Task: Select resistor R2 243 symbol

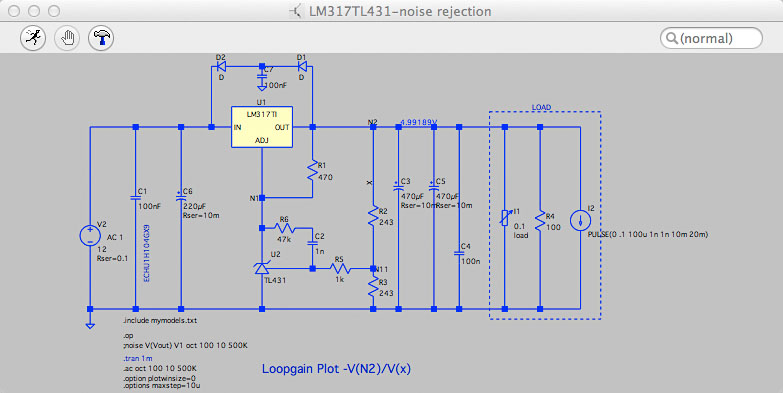Action: pyautogui.click(x=373, y=216)
